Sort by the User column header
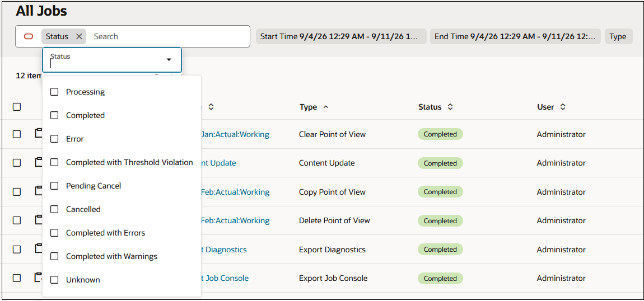Viewport: 644px width, 301px height. [x=551, y=107]
